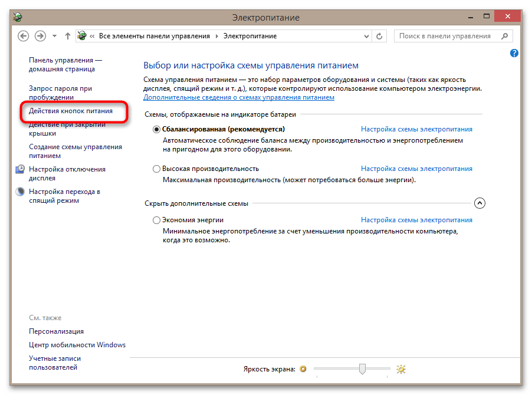Minimize the Электропитание window

pos(471,17)
